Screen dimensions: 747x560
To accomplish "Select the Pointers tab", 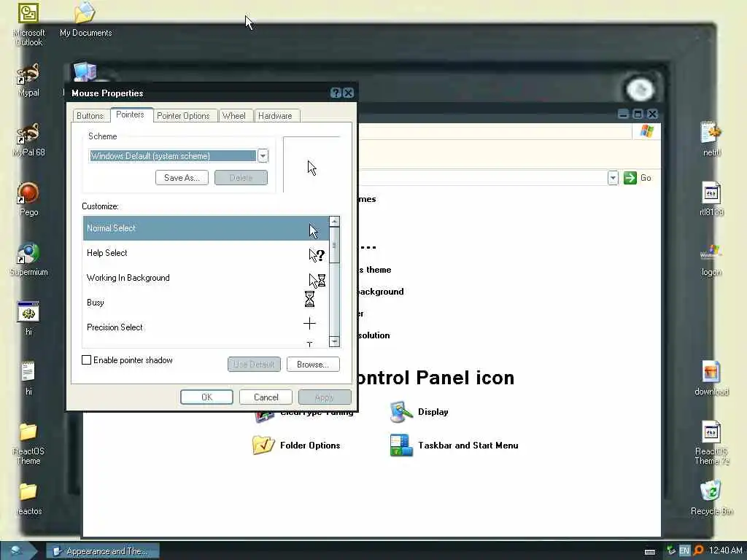I will (x=130, y=114).
